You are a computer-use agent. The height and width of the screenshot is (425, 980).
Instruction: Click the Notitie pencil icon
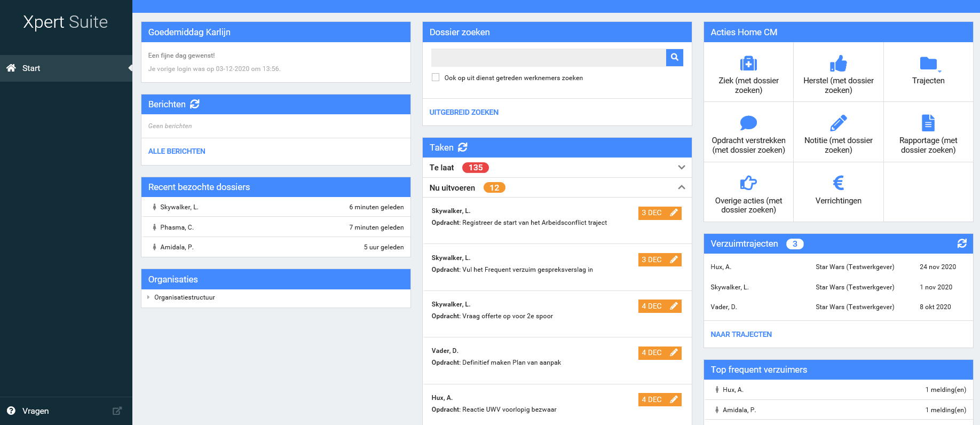[x=838, y=123]
